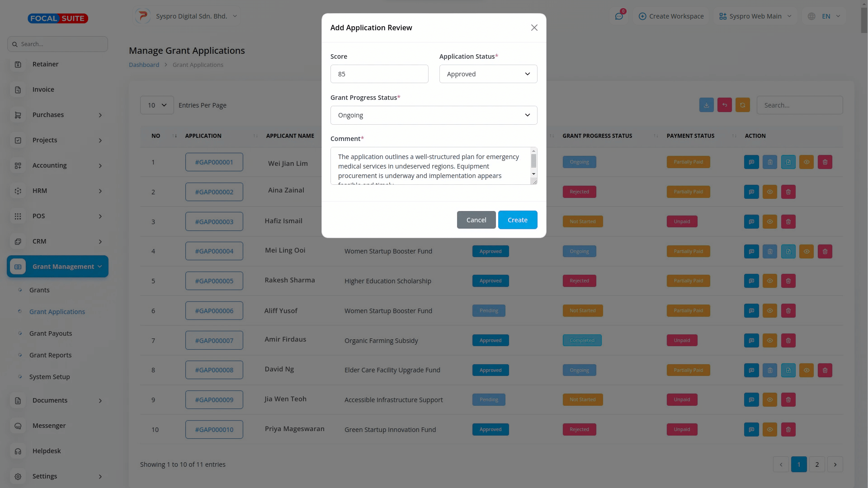Click the orange refresh icon above the table
The height and width of the screenshot is (488, 868).
(x=742, y=105)
